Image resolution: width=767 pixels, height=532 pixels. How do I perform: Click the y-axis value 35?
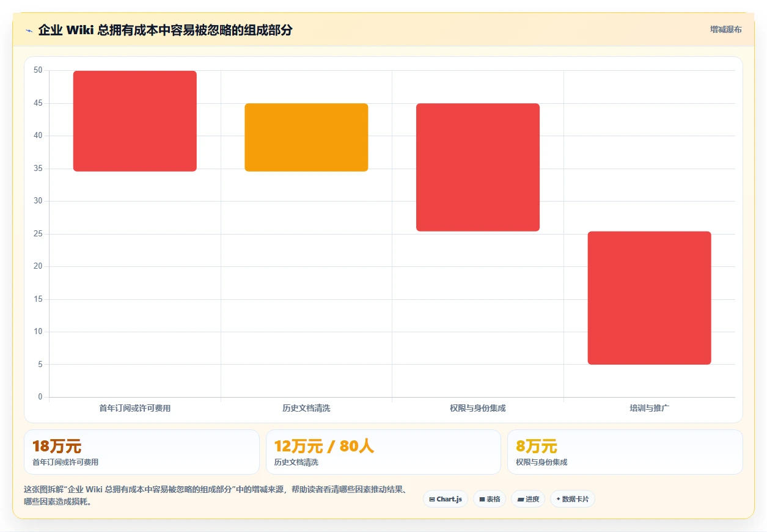(38, 169)
